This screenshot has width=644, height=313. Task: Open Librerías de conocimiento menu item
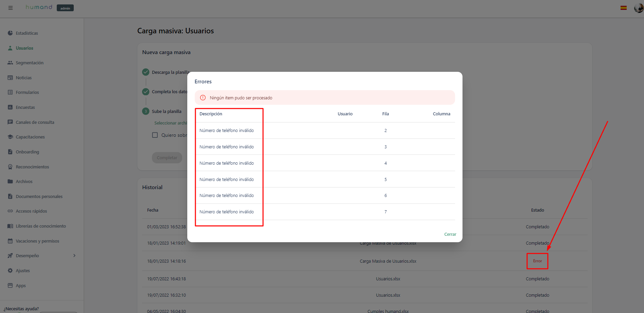coord(41,226)
